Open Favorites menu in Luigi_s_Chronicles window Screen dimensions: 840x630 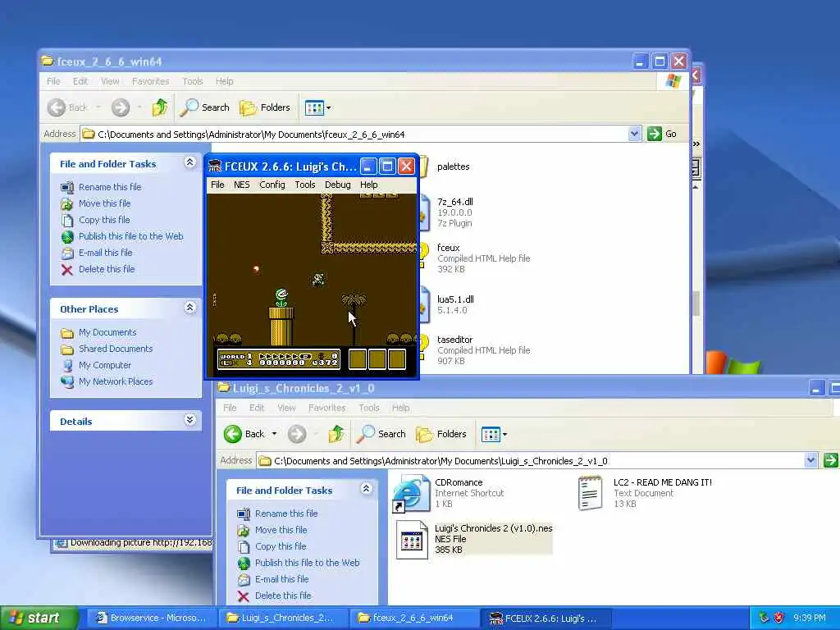326,408
